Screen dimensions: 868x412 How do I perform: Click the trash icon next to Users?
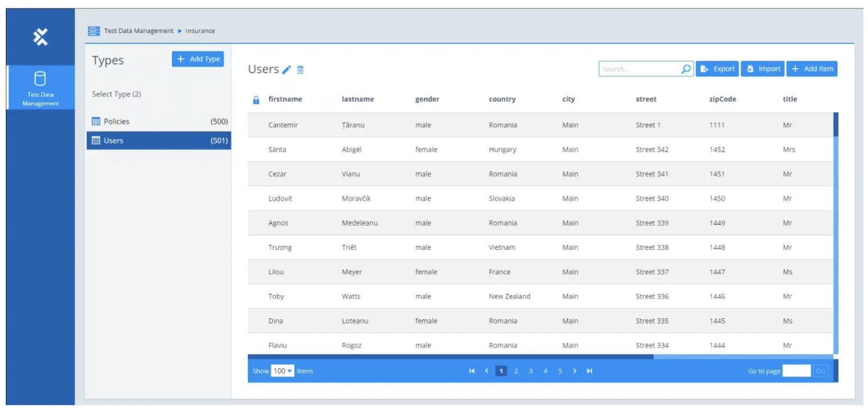301,68
